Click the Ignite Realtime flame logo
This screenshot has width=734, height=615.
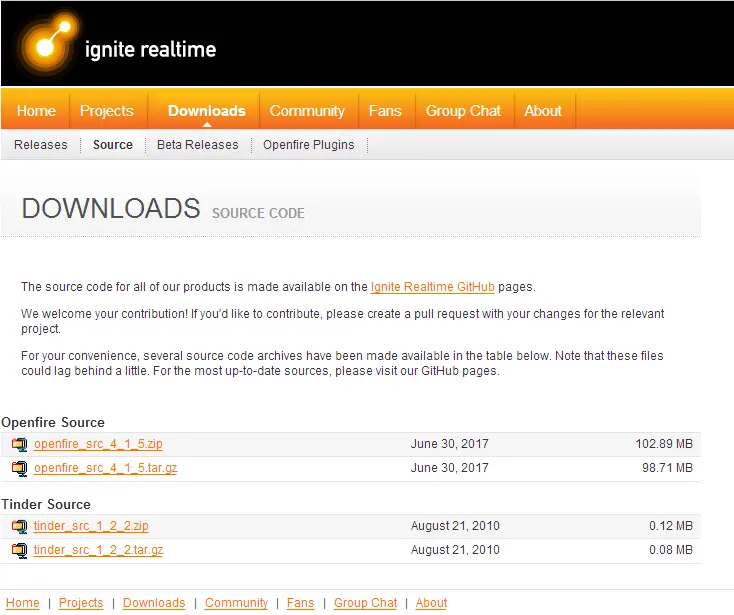(49, 43)
